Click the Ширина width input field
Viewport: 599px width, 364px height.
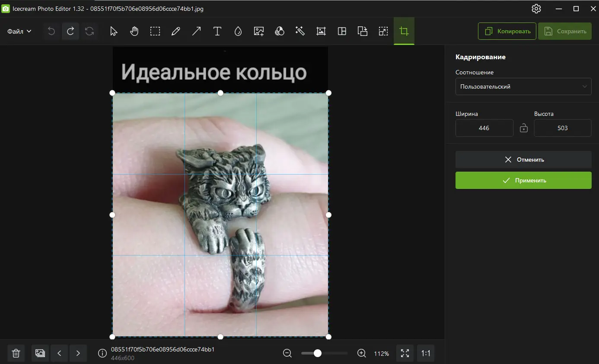484,128
